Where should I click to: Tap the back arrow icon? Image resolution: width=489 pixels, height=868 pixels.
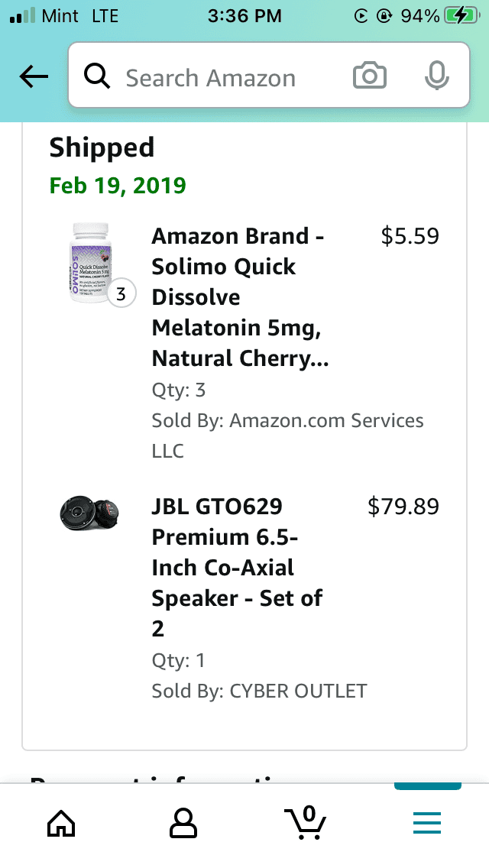click(34, 76)
